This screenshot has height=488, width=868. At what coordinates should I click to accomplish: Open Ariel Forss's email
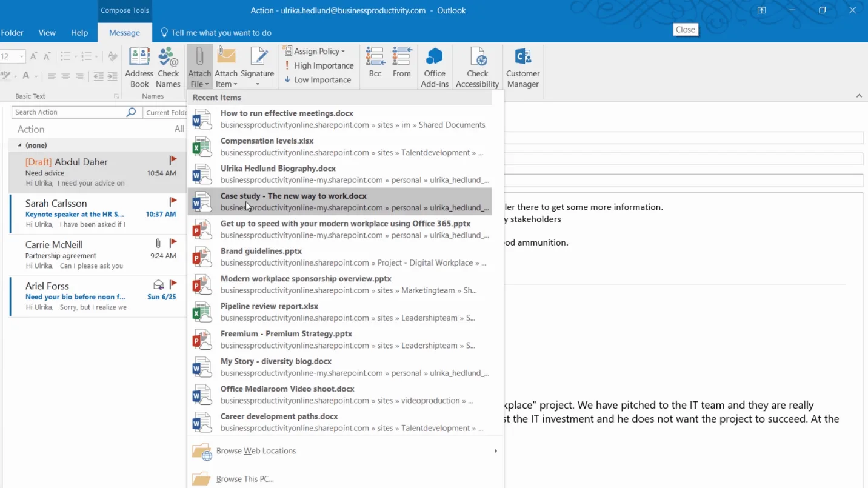pos(98,296)
